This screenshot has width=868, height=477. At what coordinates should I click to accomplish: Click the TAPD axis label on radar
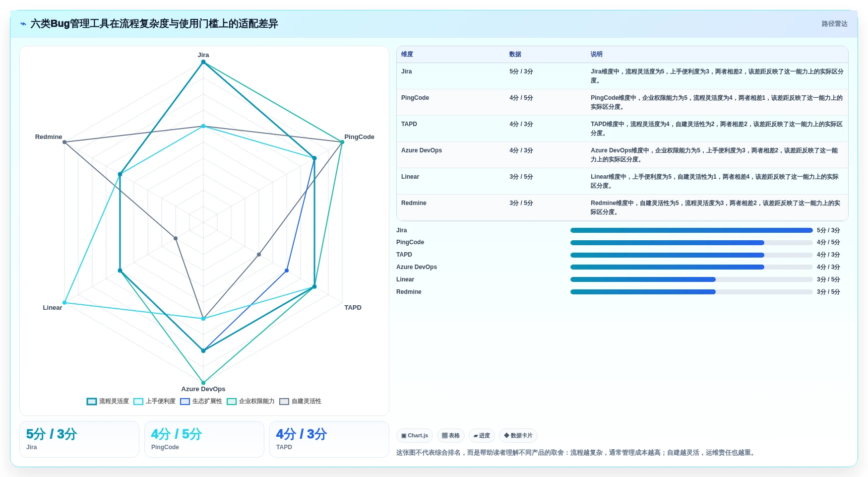pos(353,308)
